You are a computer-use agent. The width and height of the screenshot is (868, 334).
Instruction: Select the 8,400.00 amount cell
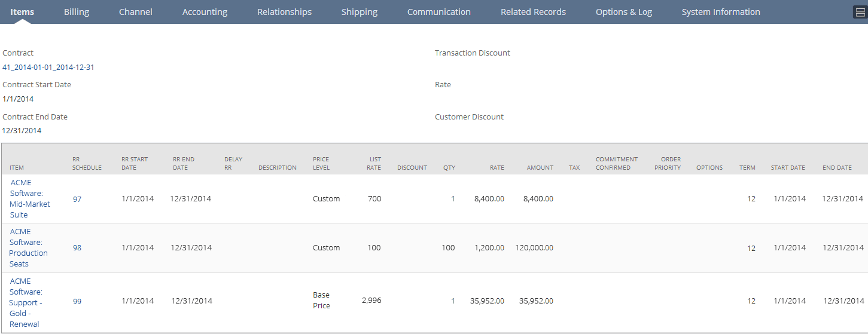(538, 199)
